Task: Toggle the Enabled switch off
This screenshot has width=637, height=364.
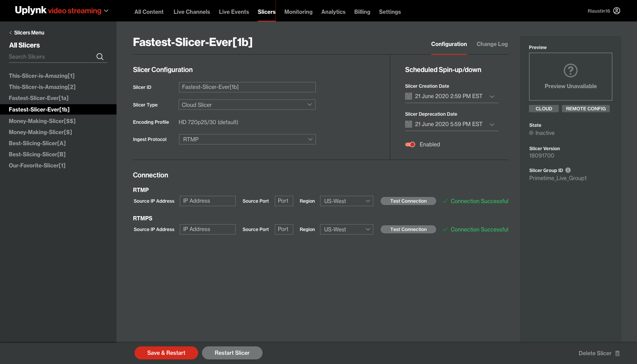Action: pyautogui.click(x=410, y=144)
